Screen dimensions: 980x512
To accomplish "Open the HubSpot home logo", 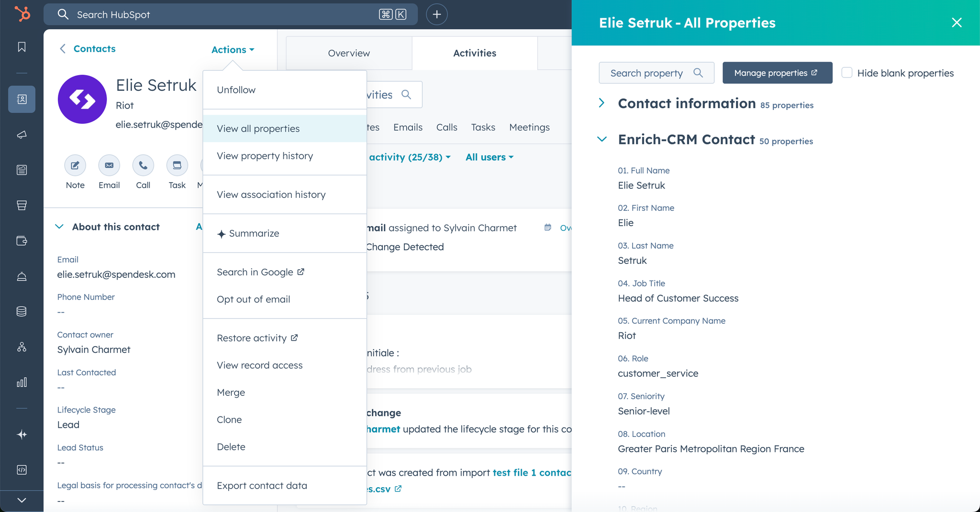I will tap(22, 14).
